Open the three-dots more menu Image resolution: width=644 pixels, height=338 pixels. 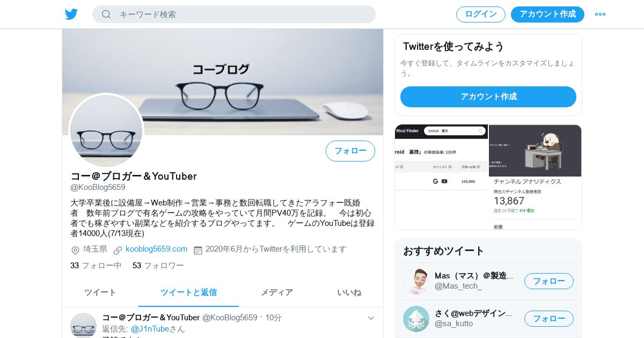click(x=600, y=14)
